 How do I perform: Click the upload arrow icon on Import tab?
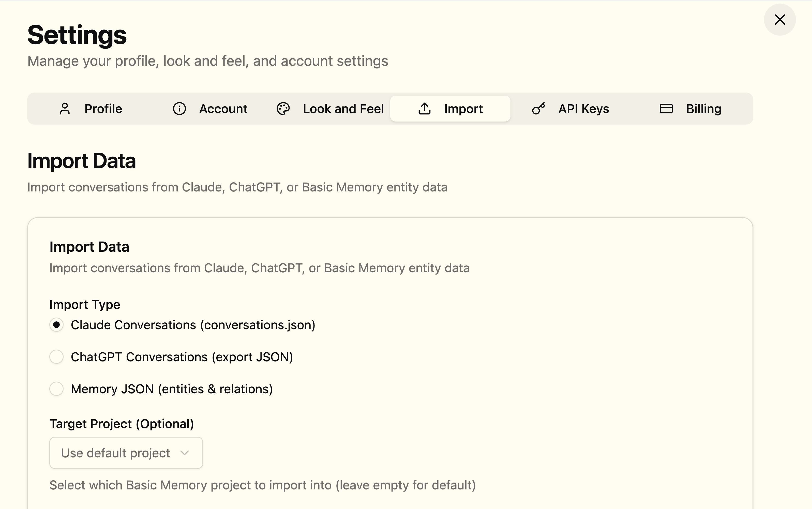(425, 109)
